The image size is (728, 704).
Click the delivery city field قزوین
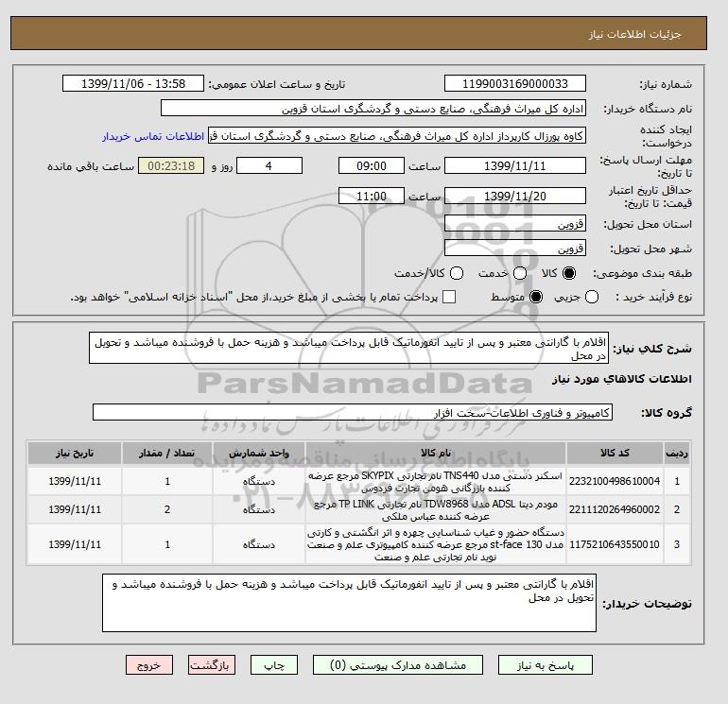pyautogui.click(x=515, y=249)
